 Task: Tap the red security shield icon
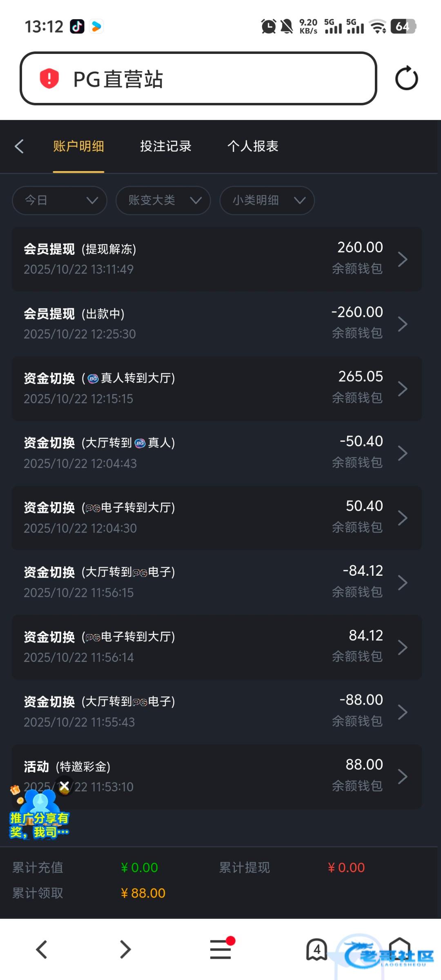pyautogui.click(x=49, y=78)
